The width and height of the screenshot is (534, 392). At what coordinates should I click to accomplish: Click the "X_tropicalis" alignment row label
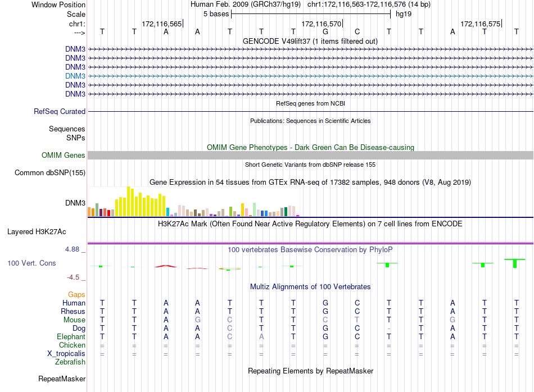click(66, 354)
